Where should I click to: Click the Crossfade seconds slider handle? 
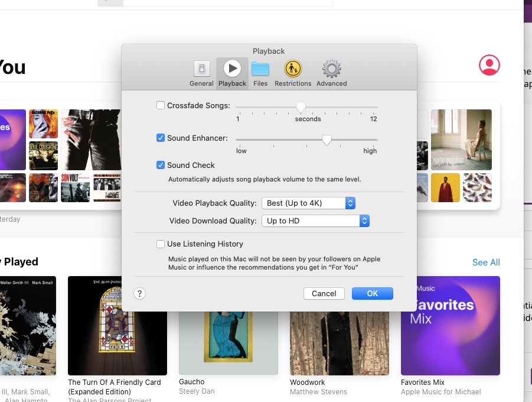301,108
